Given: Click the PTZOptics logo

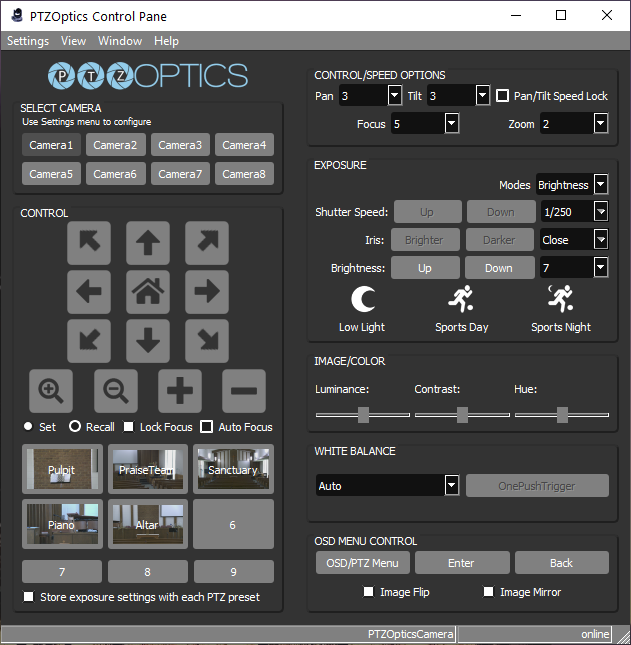Looking at the screenshot, I should tap(148, 76).
